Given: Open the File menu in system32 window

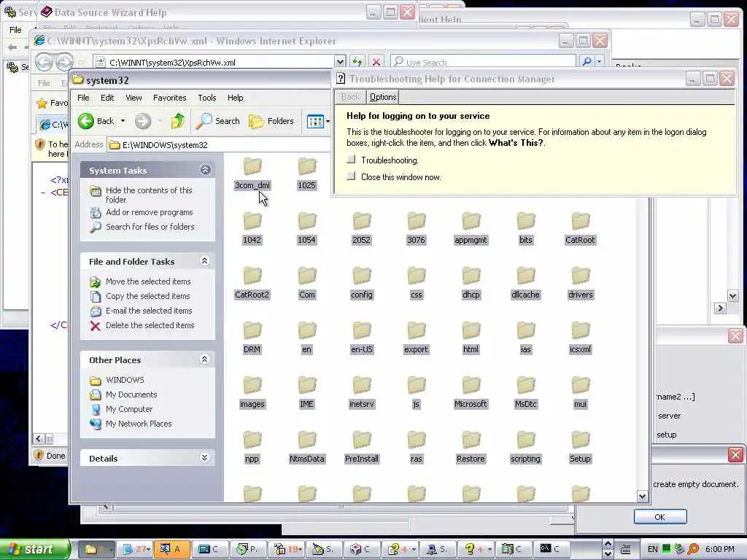Looking at the screenshot, I should 83,98.
